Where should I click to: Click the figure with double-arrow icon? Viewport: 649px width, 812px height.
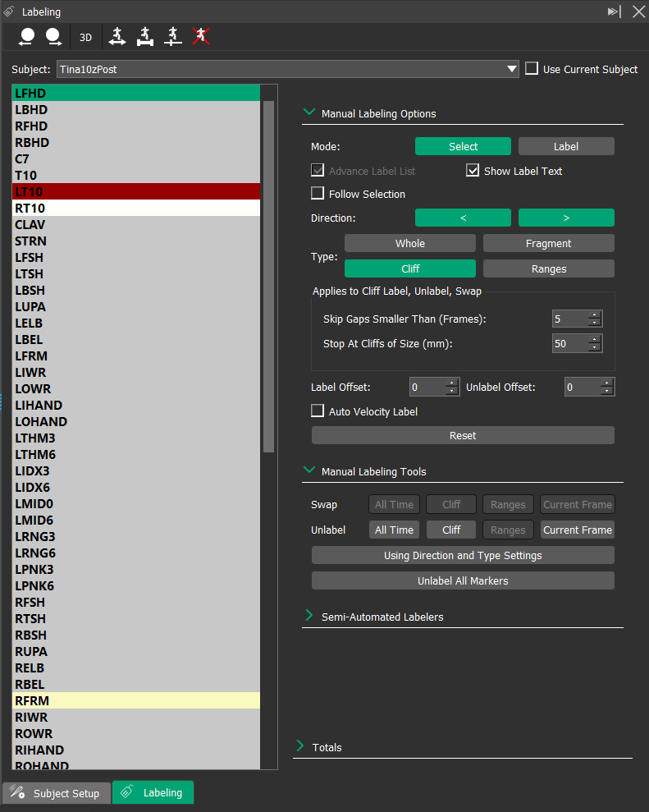(x=117, y=36)
